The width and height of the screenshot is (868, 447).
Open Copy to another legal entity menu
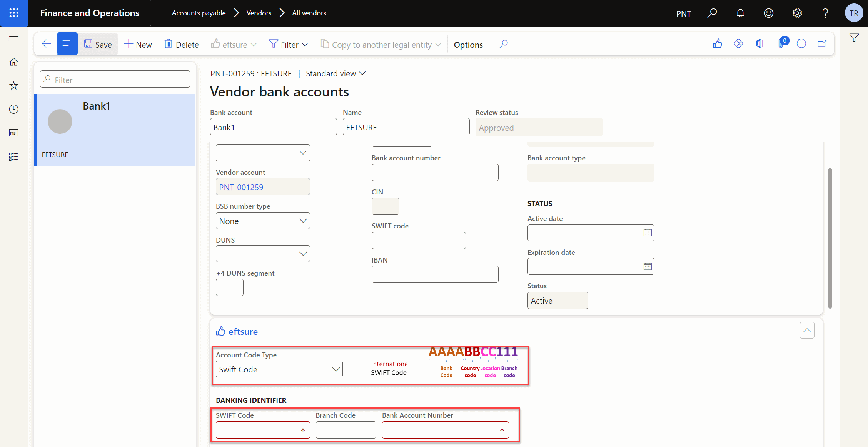click(381, 44)
